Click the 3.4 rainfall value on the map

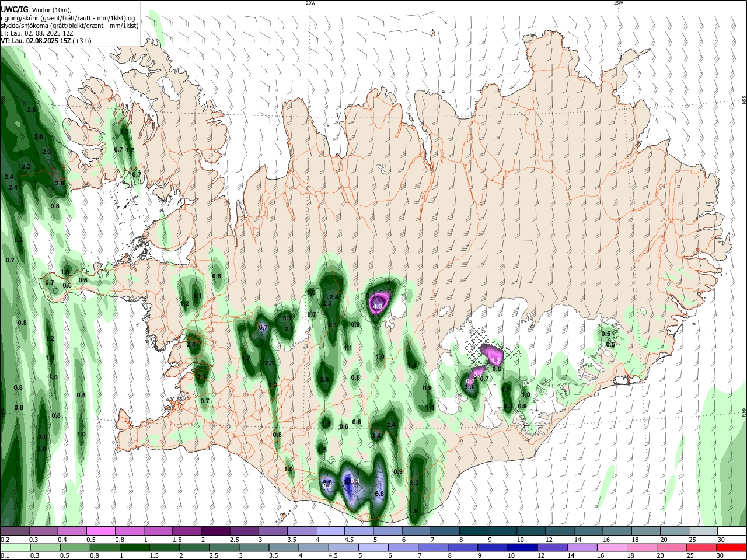click(x=376, y=436)
